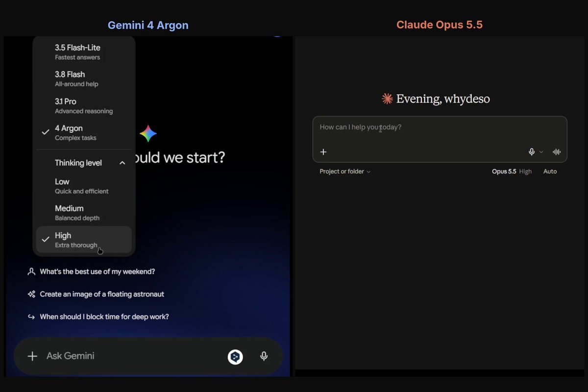Expand the Claude microphone options chevron
Screen dimensions: 588x392
(541, 152)
